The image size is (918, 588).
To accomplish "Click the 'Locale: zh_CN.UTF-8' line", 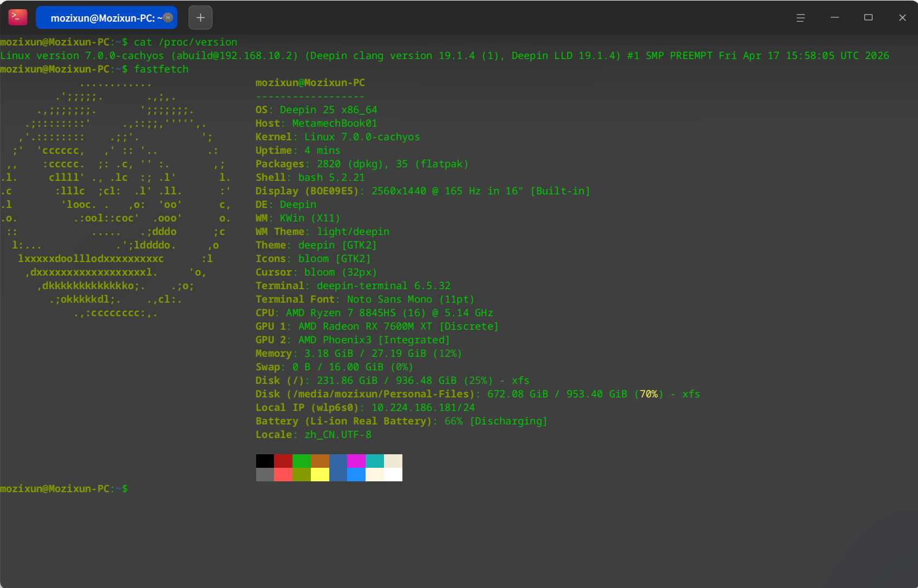I will (x=314, y=435).
